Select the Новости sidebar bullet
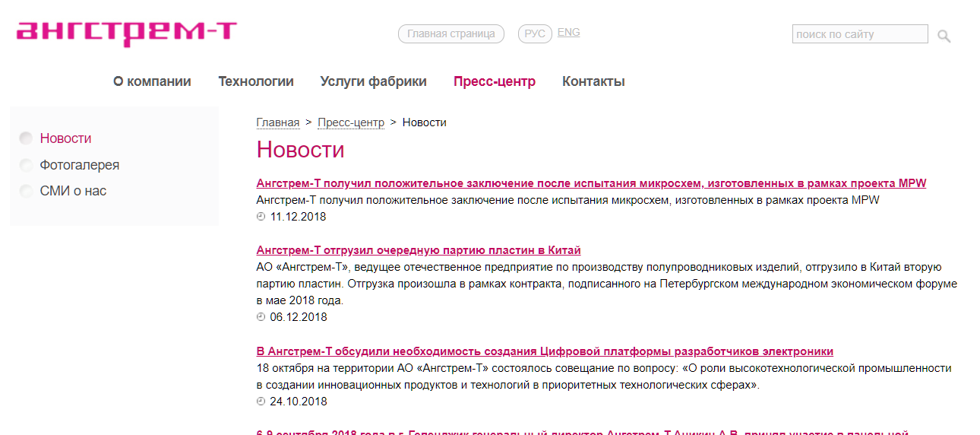Viewport: 980px width, 435px height. click(x=26, y=138)
